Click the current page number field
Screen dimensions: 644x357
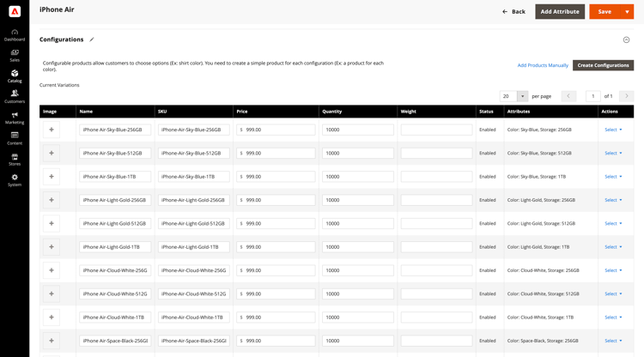[592, 96]
